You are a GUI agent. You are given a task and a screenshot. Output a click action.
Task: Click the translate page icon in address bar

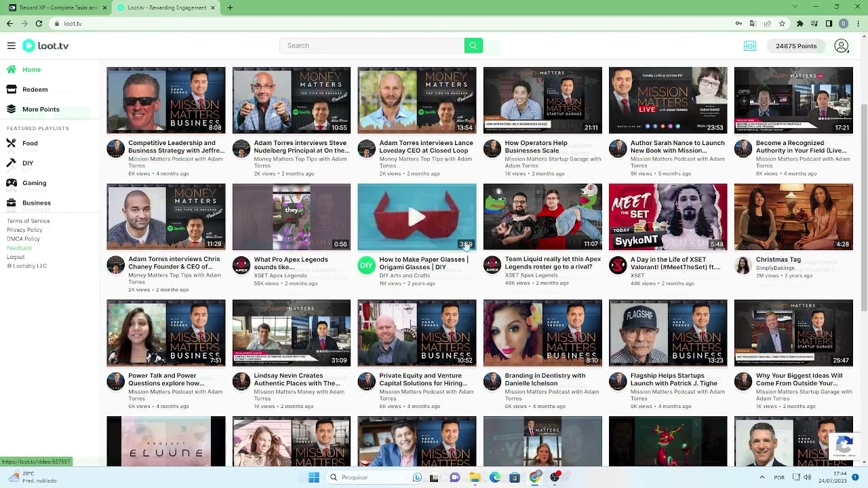tap(753, 23)
